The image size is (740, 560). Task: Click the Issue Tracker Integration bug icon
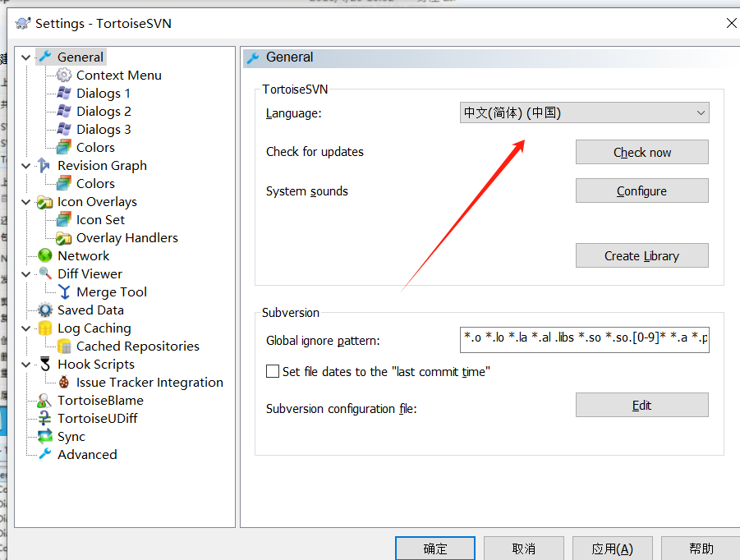64,382
